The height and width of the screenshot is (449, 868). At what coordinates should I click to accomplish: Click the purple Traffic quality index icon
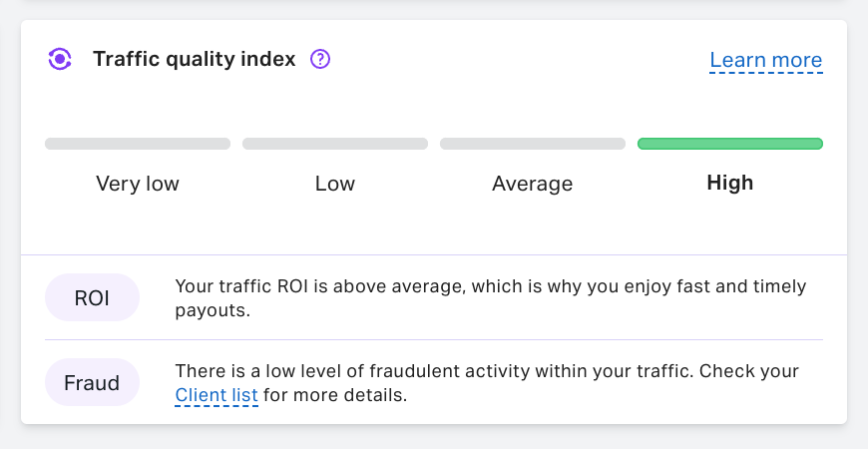pyautogui.click(x=60, y=60)
